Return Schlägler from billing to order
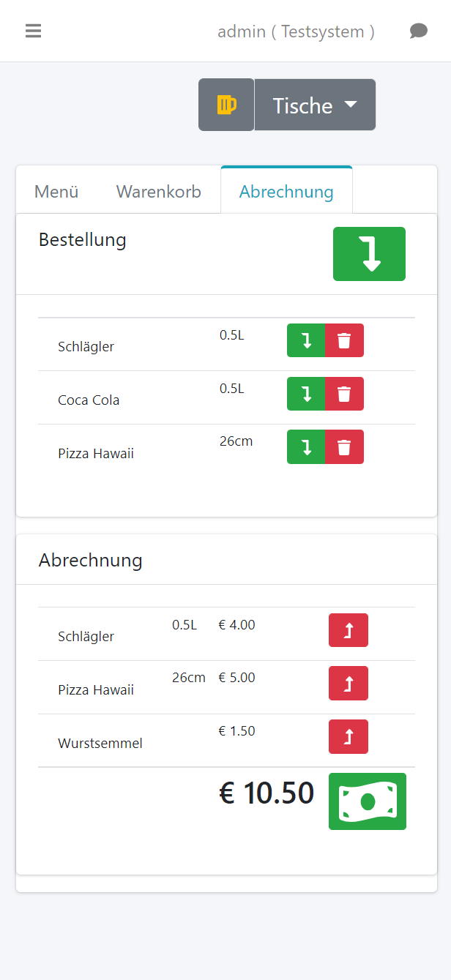 click(348, 630)
